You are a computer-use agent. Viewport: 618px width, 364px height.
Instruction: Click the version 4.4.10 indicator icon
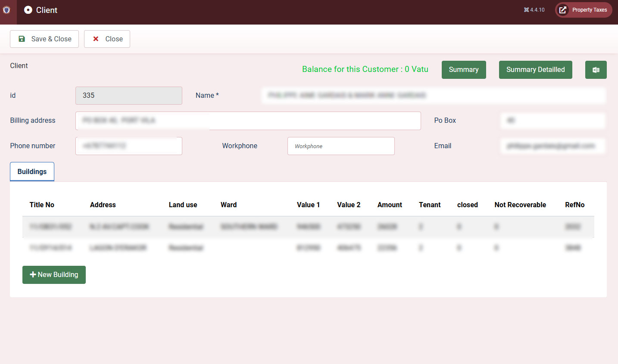click(x=526, y=10)
